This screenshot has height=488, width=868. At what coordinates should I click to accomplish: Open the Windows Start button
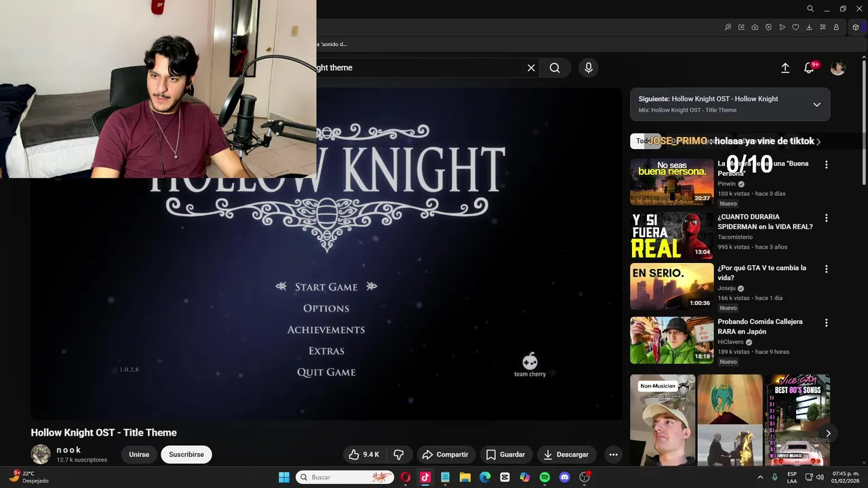(284, 477)
